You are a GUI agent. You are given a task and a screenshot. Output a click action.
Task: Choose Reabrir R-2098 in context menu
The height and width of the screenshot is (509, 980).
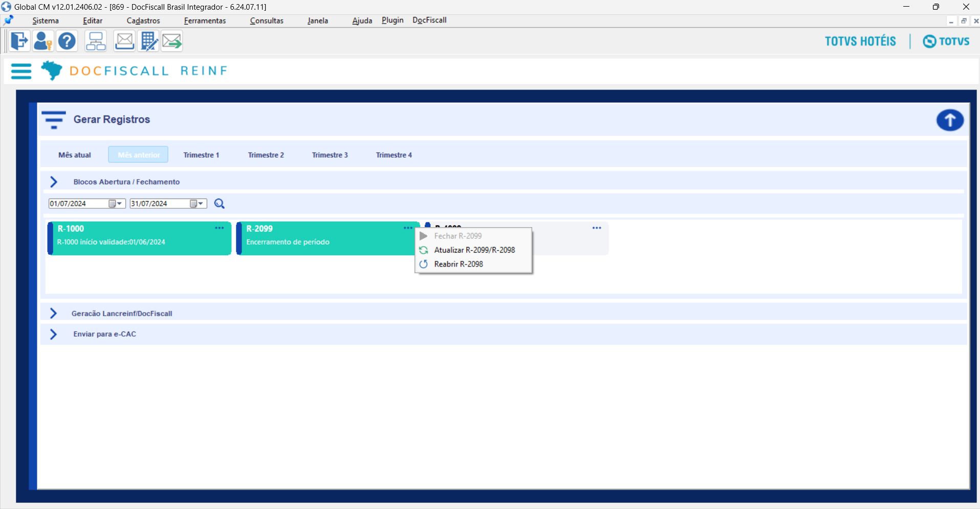(x=473, y=264)
